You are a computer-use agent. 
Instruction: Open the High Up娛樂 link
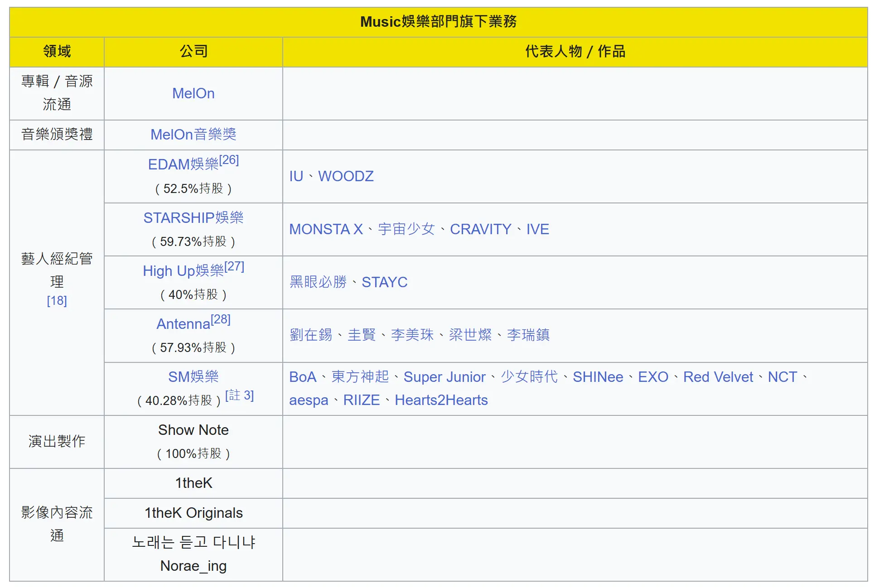pos(184,271)
